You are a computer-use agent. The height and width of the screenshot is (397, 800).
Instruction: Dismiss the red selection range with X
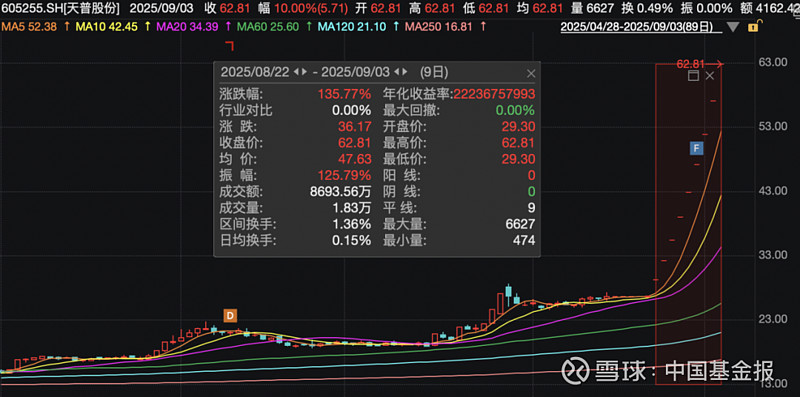tap(710, 76)
